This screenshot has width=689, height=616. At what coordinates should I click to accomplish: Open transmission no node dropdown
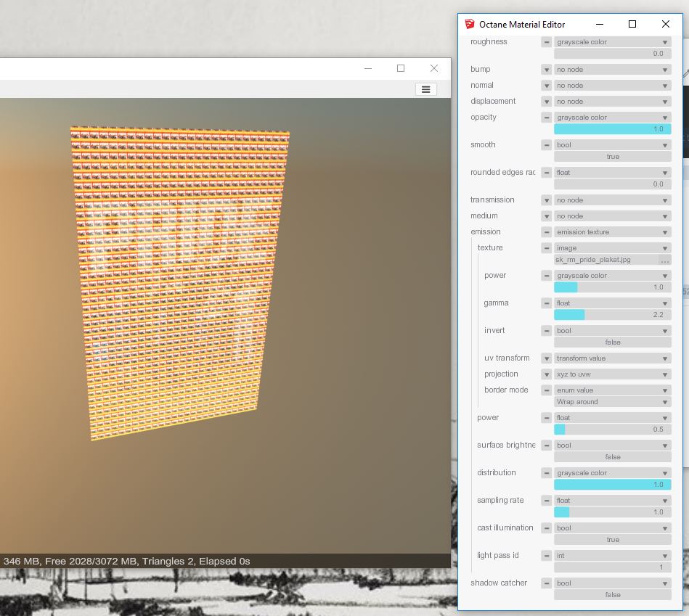613,200
